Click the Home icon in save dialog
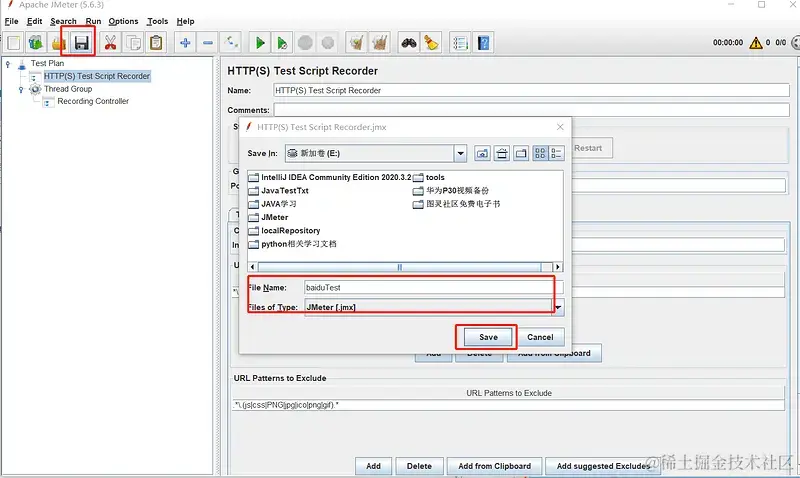This screenshot has height=478, width=800. 502,153
